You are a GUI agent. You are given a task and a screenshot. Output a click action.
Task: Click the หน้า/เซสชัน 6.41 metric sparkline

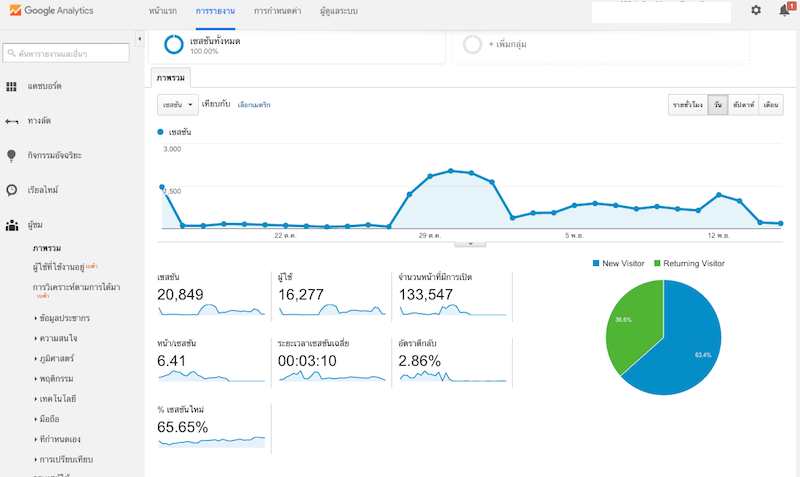[x=211, y=375]
